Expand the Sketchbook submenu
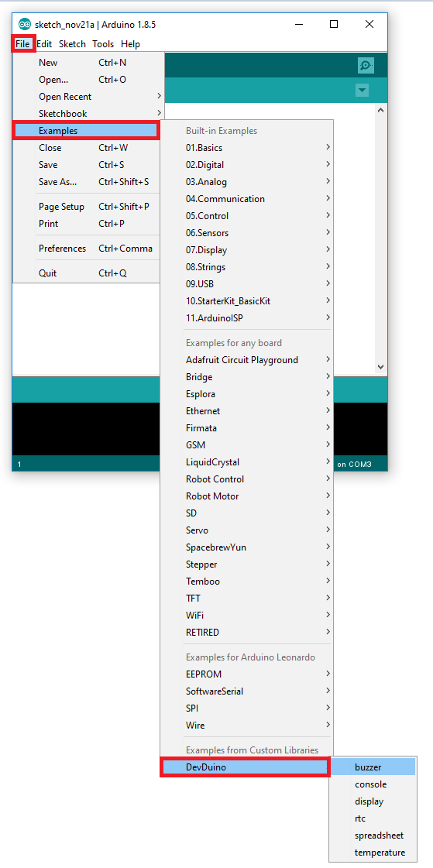Viewport: 433px width, 868px height. pyautogui.click(x=88, y=114)
